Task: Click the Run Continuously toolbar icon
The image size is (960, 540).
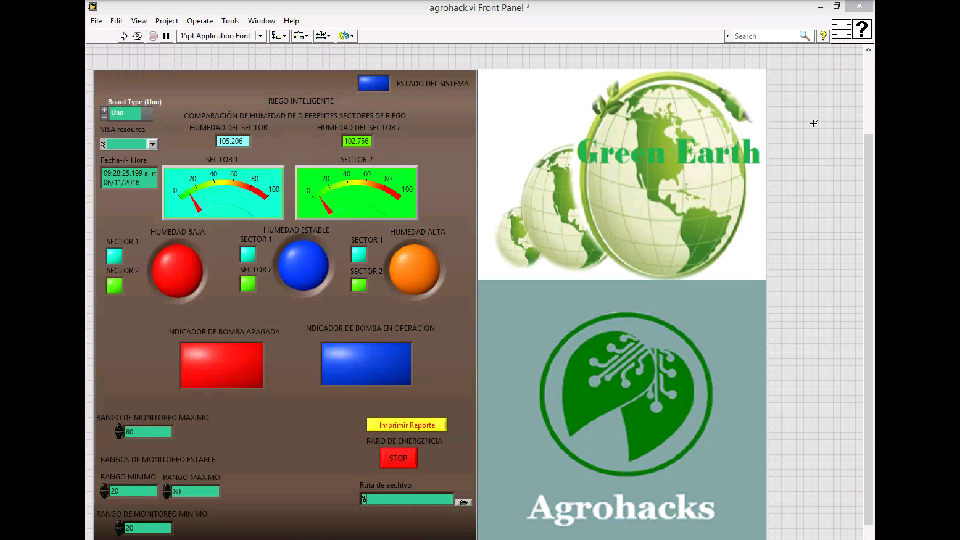Action: [138, 36]
